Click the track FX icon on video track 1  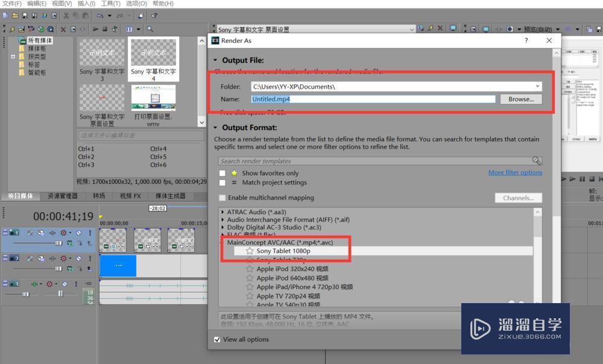[x=52, y=233]
